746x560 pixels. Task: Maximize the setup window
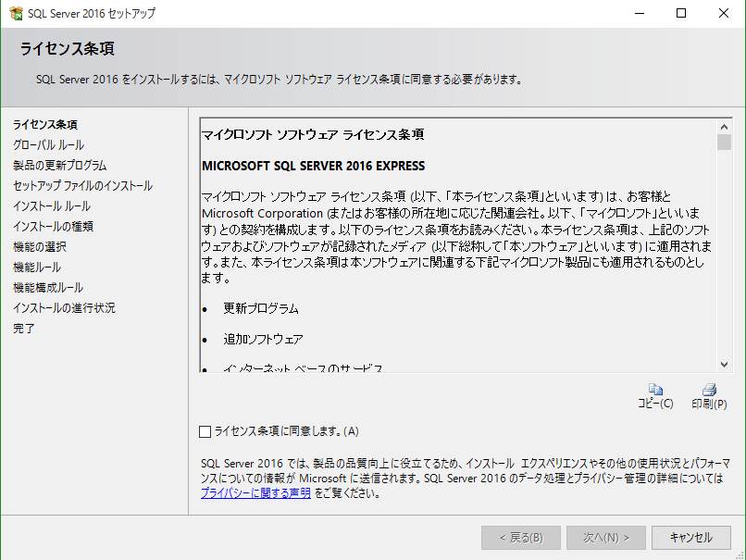click(681, 14)
